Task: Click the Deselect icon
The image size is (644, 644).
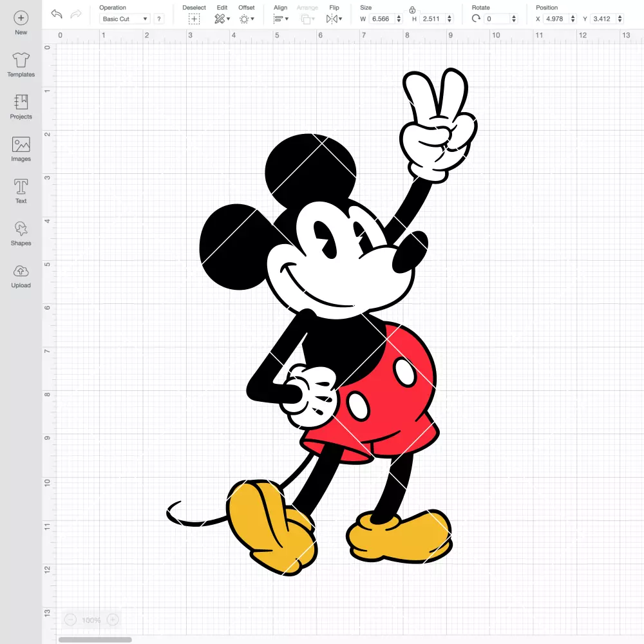Action: (x=194, y=19)
